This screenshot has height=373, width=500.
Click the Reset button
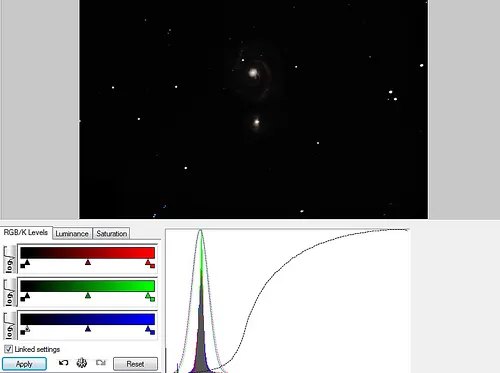[x=135, y=364]
